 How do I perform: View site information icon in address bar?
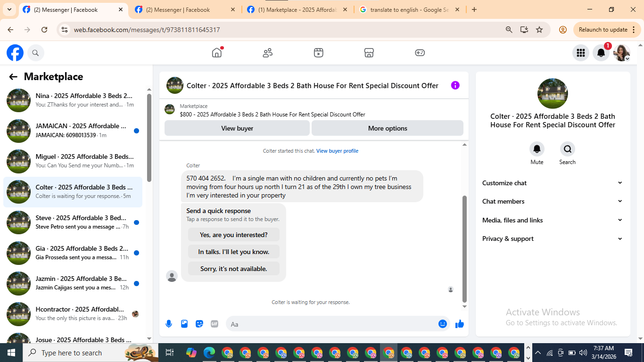65,30
